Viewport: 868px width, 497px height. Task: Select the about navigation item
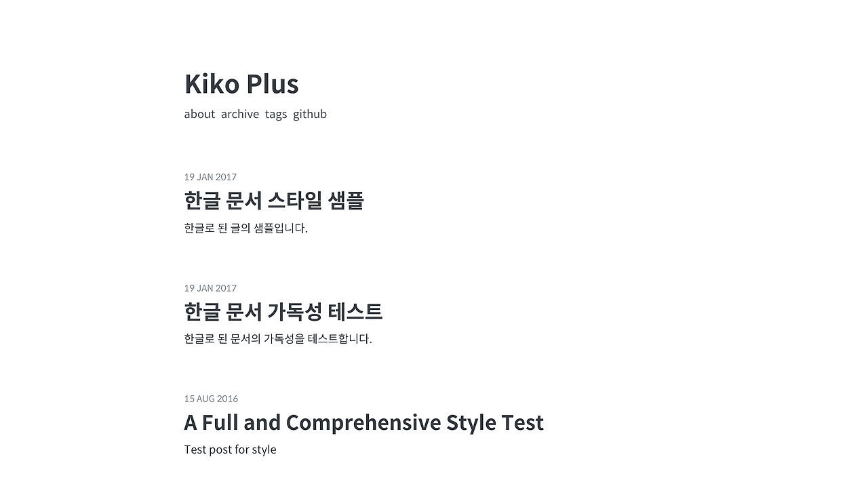tap(199, 114)
